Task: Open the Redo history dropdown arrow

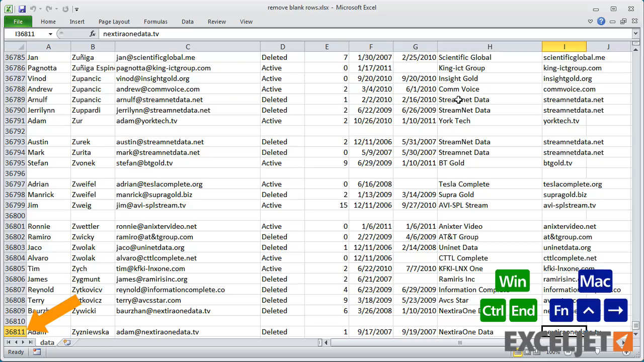Action: point(56,9)
